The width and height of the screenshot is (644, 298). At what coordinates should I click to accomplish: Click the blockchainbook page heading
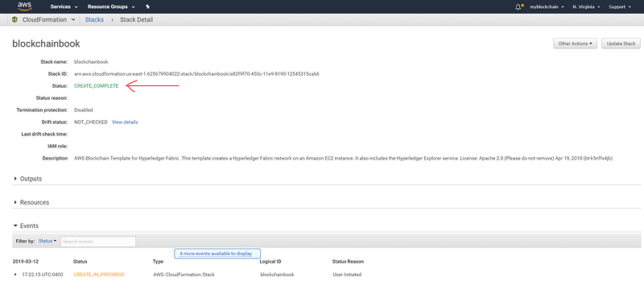[46, 43]
